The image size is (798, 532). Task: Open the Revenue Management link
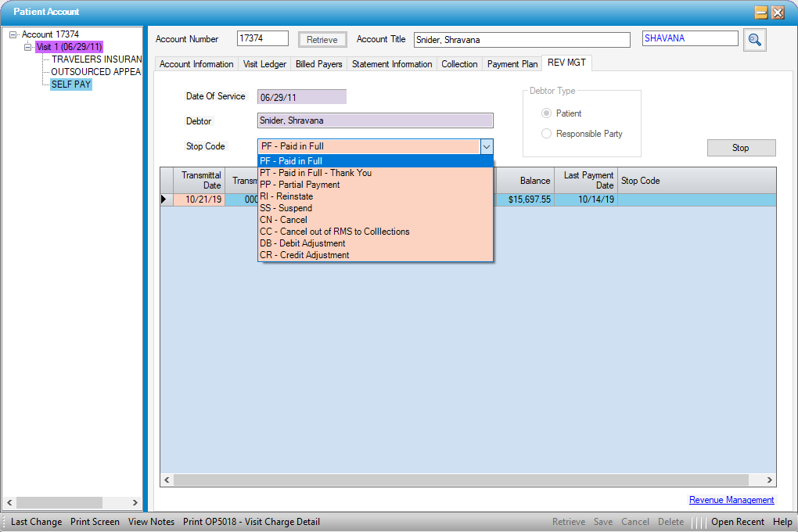click(x=731, y=500)
